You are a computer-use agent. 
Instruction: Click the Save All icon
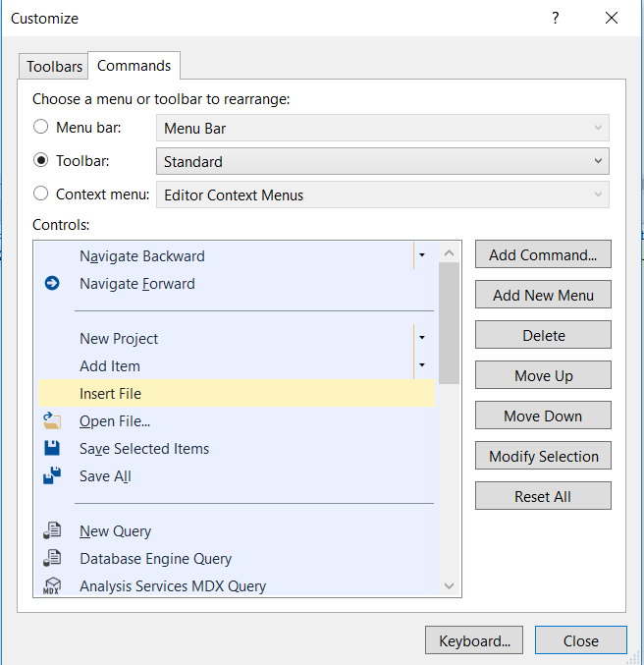[52, 476]
